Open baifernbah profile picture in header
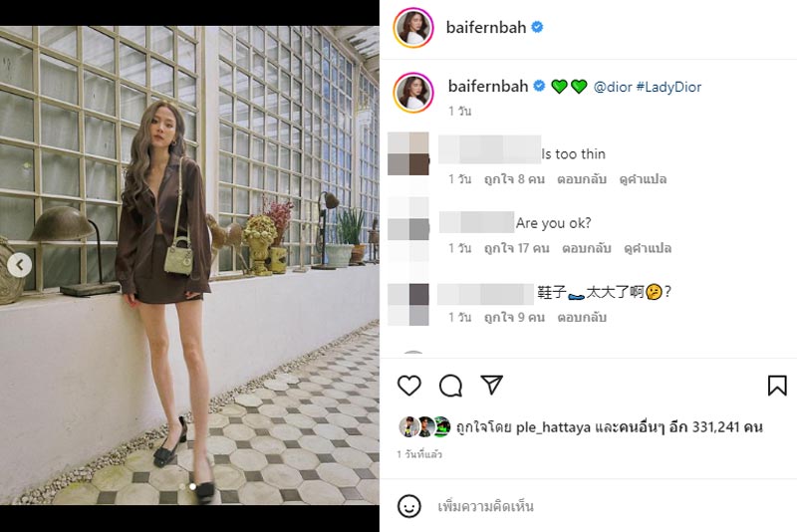The height and width of the screenshot is (532, 797). 413,27
